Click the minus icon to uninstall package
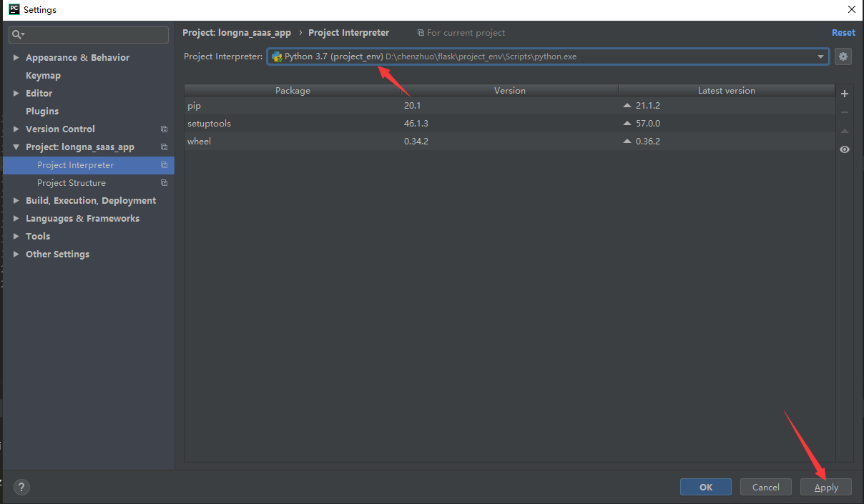Image resolution: width=864 pixels, height=504 pixels. (845, 112)
